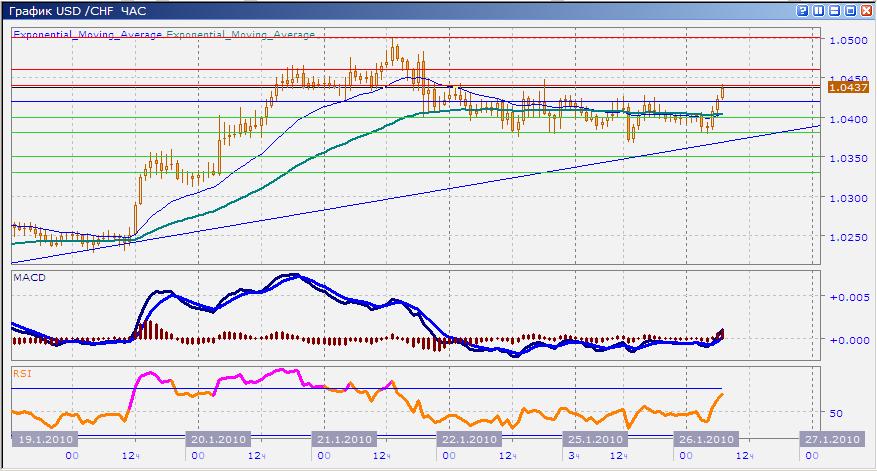Click the 20.1.2010 date marker
The height and width of the screenshot is (471, 877).
coord(220,439)
